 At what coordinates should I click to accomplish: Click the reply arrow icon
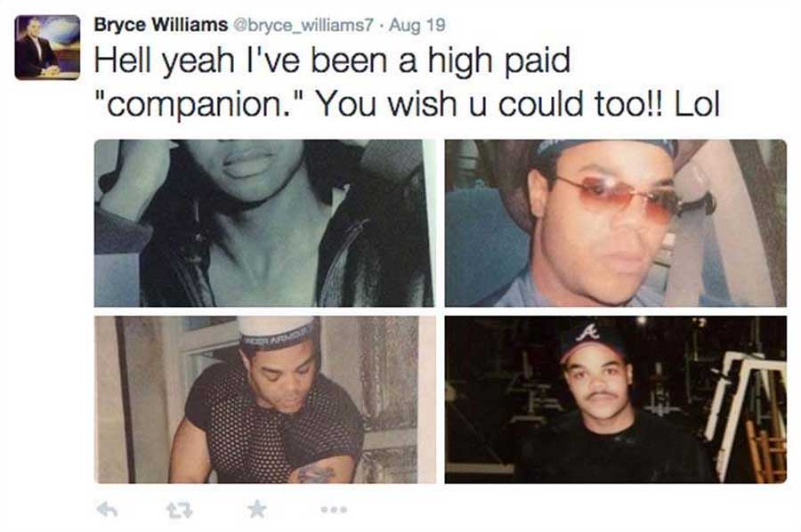point(108,509)
